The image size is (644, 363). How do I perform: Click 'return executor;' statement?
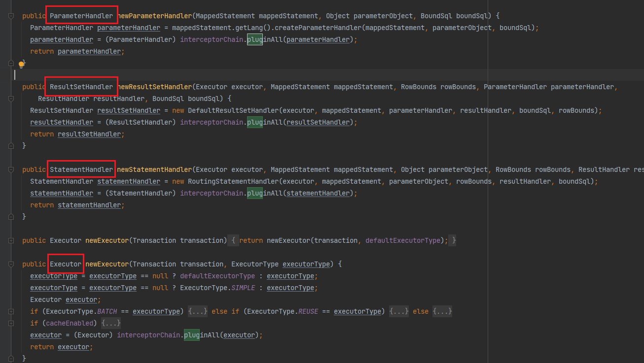click(x=62, y=347)
